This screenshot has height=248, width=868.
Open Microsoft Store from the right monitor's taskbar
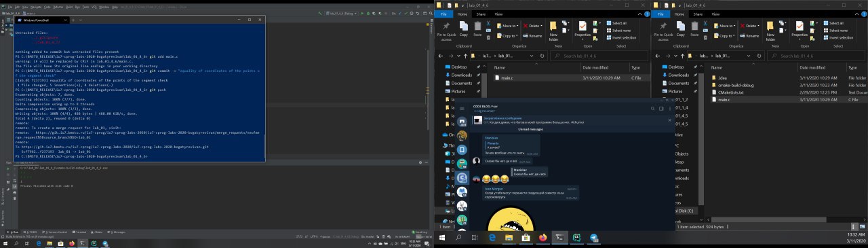[x=525, y=238]
